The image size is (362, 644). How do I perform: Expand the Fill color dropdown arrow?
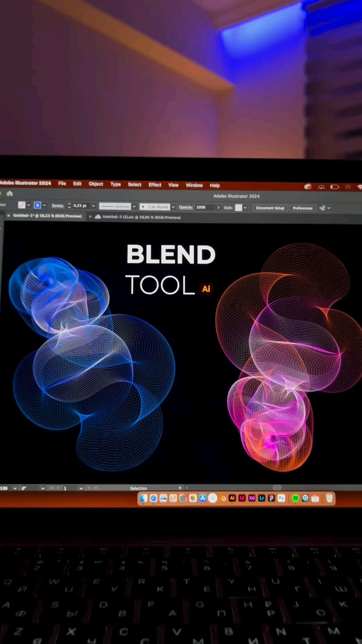(x=28, y=205)
